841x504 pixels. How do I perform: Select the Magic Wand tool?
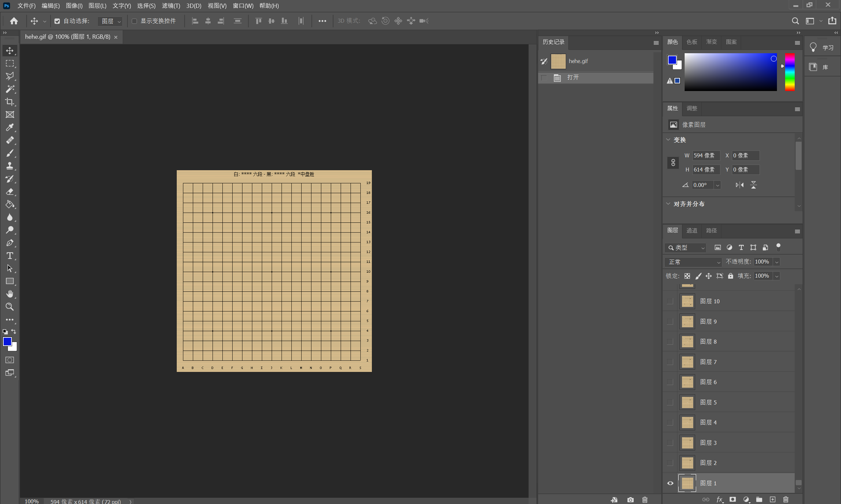[x=10, y=89]
